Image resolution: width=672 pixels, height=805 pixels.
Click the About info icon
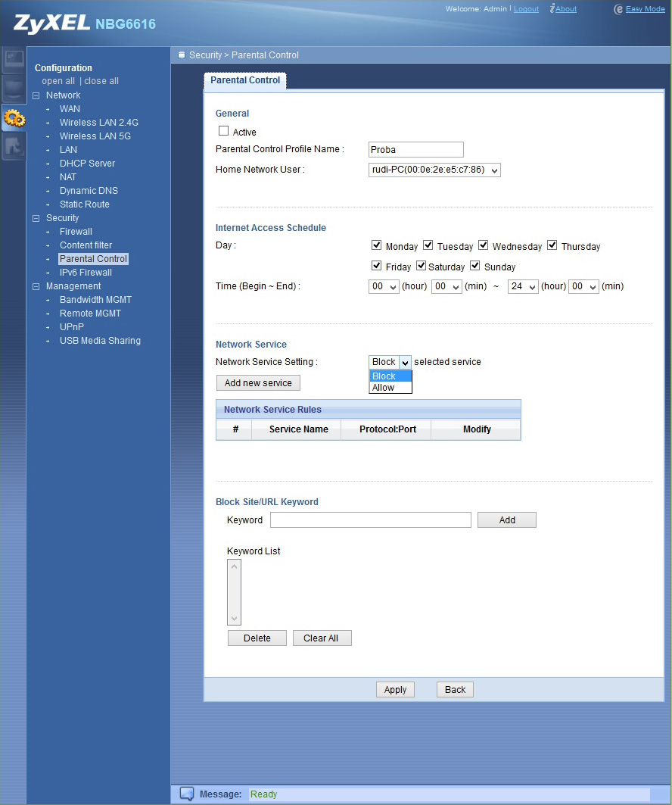[x=552, y=8]
